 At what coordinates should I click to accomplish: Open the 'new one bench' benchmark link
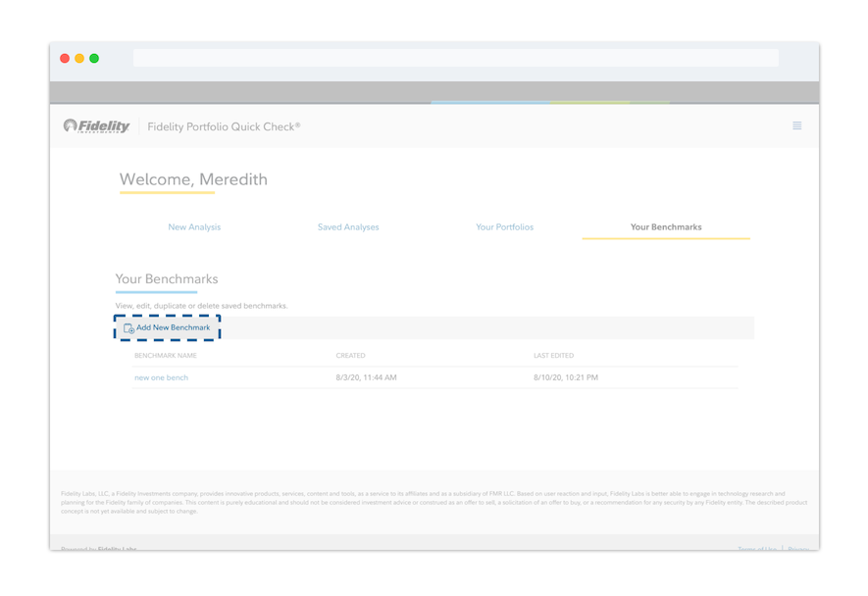tap(161, 377)
